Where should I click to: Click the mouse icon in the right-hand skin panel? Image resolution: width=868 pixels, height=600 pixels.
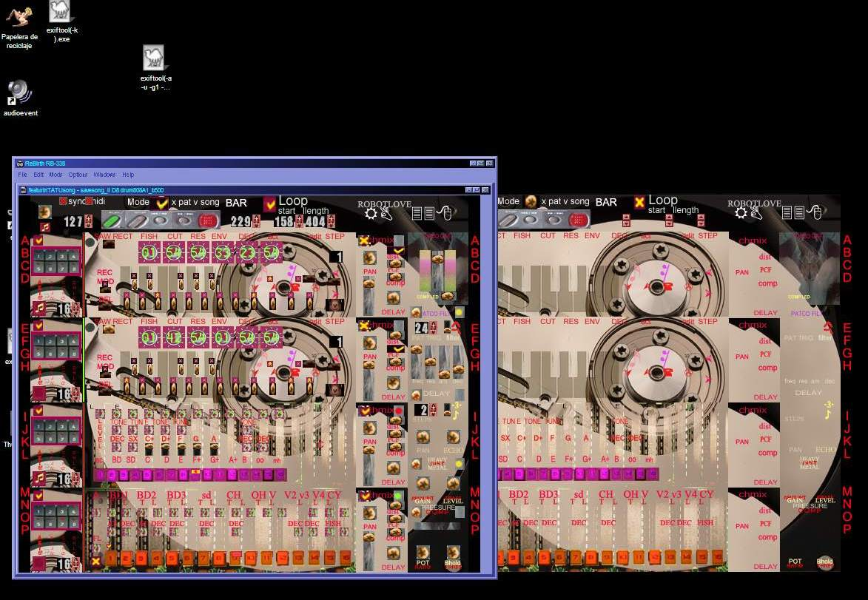click(815, 212)
